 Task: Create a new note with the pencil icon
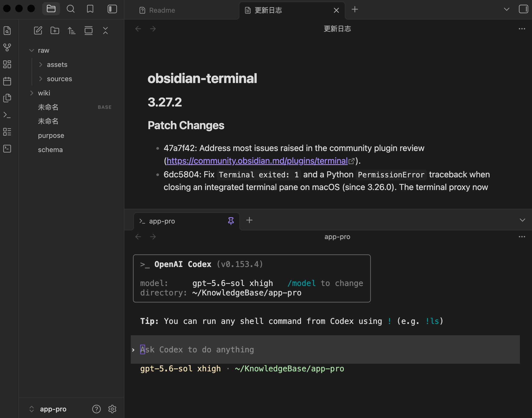38,31
